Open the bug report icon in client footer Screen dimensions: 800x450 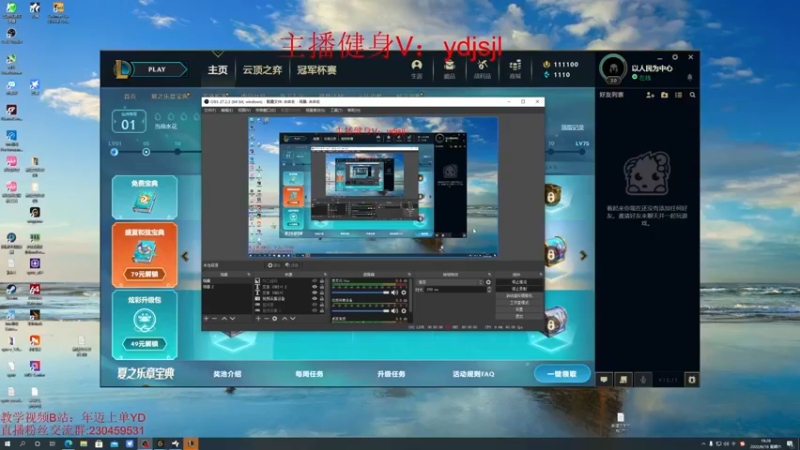click(691, 380)
